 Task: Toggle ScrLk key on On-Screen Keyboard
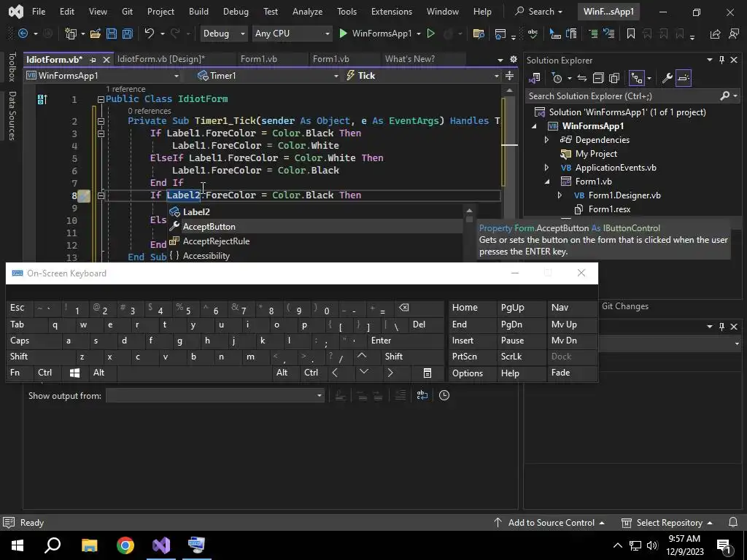pyautogui.click(x=521, y=356)
